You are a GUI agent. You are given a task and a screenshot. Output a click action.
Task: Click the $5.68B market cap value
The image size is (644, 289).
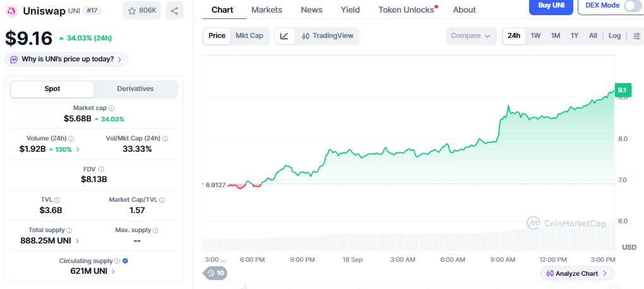77,119
